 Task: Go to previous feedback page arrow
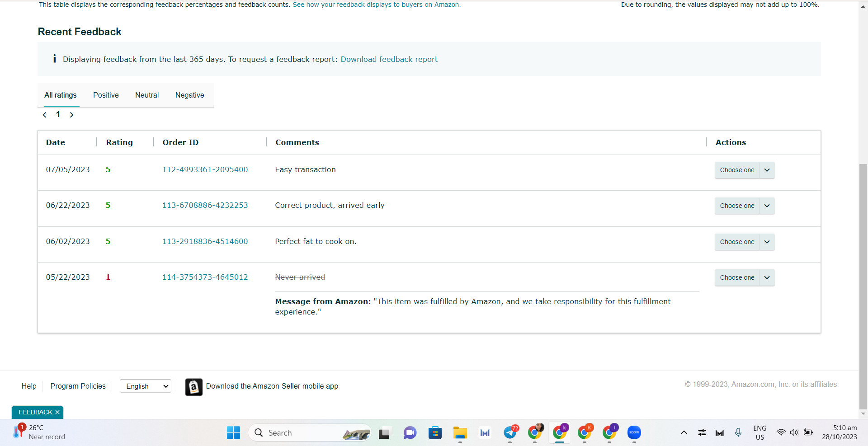[x=44, y=115]
